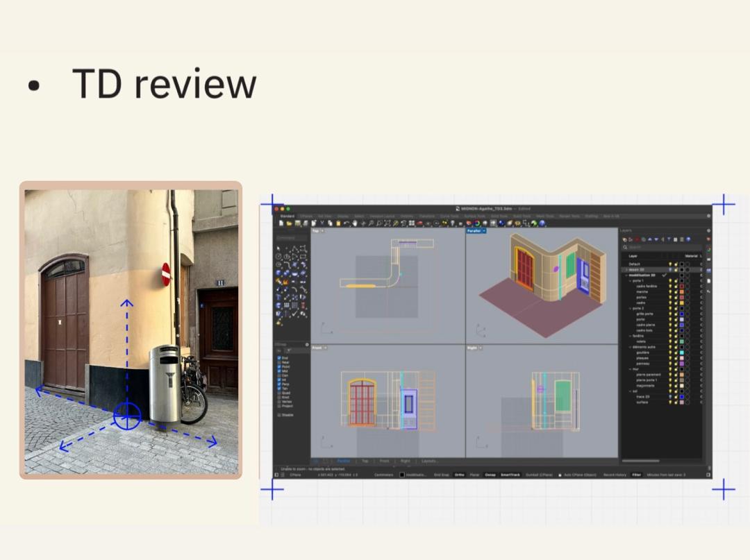Click the Paste clipboard icon
Screen dimensions: 750x560
[x=338, y=223]
